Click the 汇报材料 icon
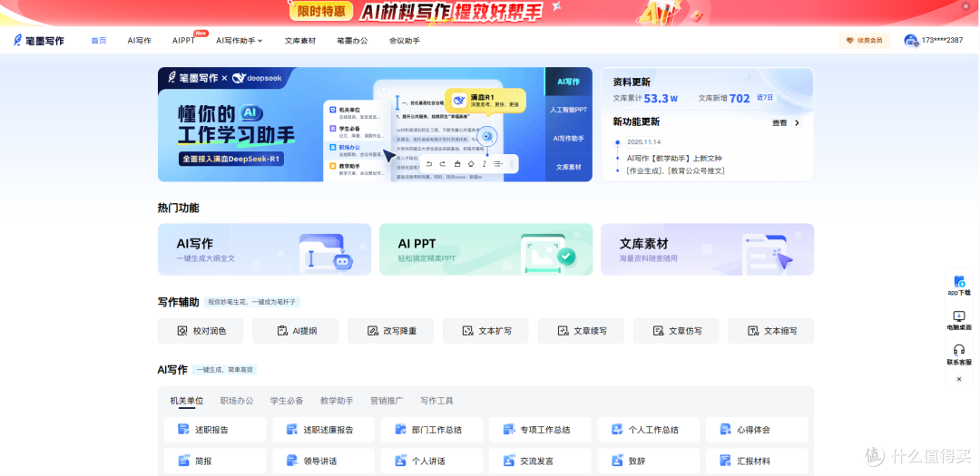This screenshot has width=980, height=476. click(726, 461)
